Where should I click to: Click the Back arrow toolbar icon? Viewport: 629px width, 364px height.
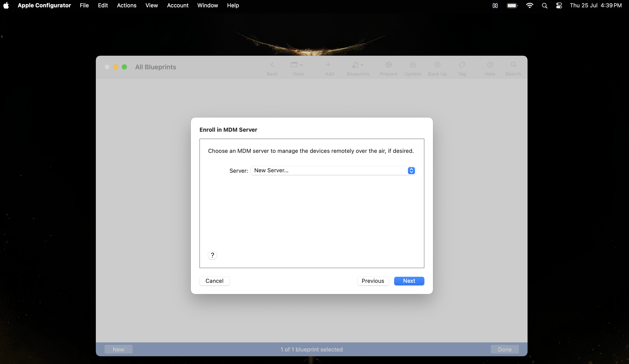[x=272, y=65]
